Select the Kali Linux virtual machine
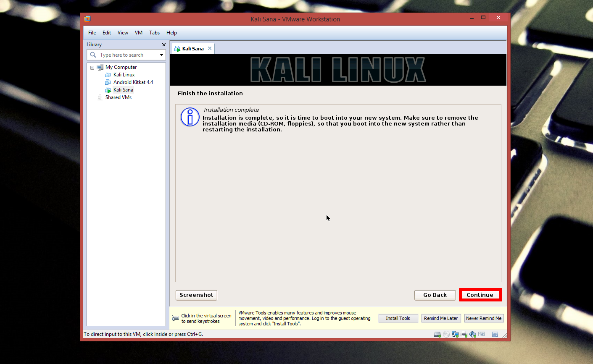Image resolution: width=593 pixels, height=364 pixels. point(124,75)
